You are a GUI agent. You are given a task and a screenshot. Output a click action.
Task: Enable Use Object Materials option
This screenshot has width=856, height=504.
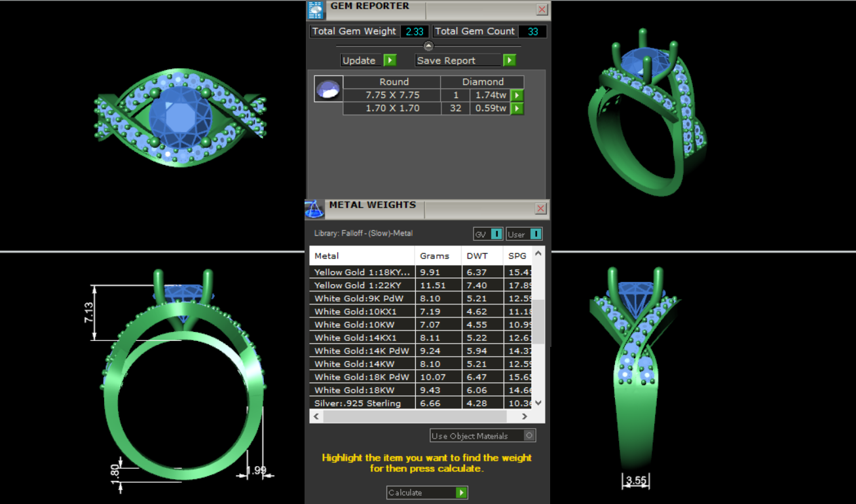coord(529,436)
